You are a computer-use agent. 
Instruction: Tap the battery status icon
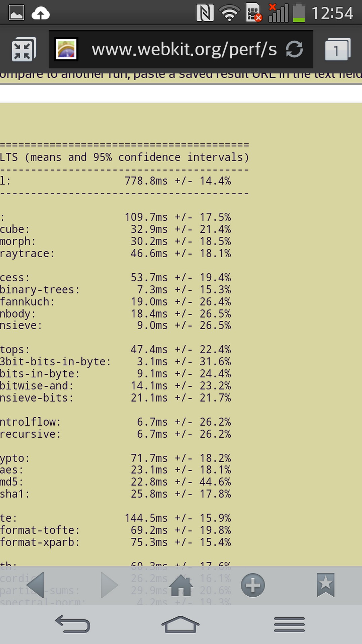(299, 13)
